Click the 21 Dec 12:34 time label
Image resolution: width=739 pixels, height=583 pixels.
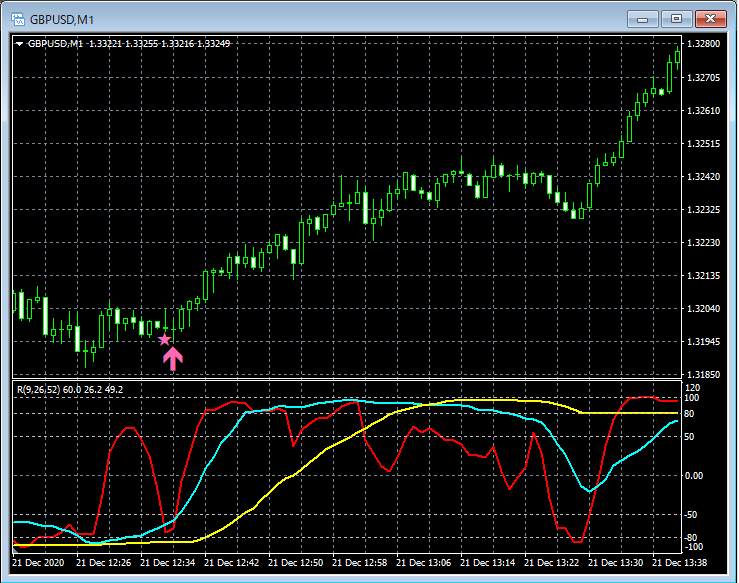pyautogui.click(x=170, y=562)
